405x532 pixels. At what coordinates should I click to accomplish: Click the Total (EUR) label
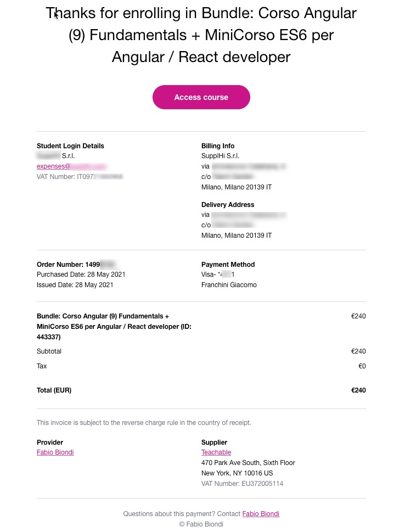pos(54,390)
